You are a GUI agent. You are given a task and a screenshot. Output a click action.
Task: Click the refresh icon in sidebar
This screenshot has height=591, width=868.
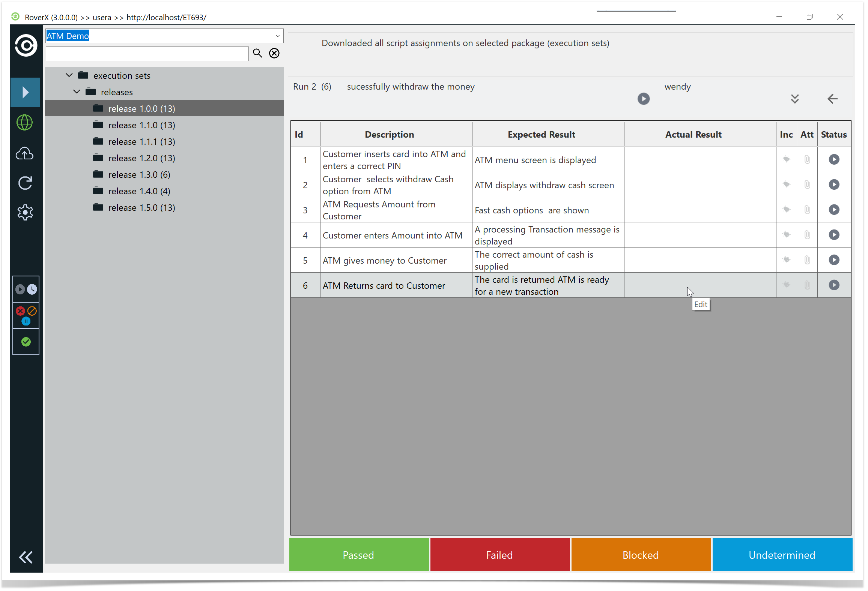[x=25, y=183]
